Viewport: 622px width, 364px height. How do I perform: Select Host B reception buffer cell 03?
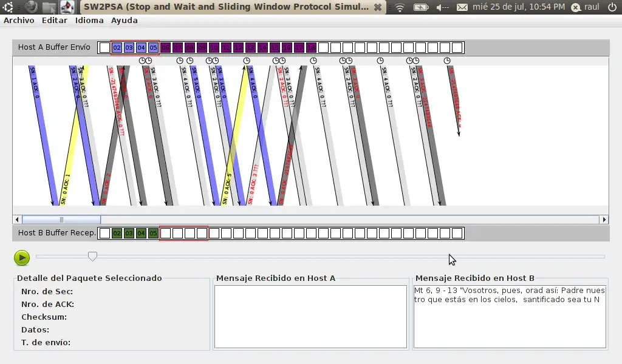(x=129, y=234)
